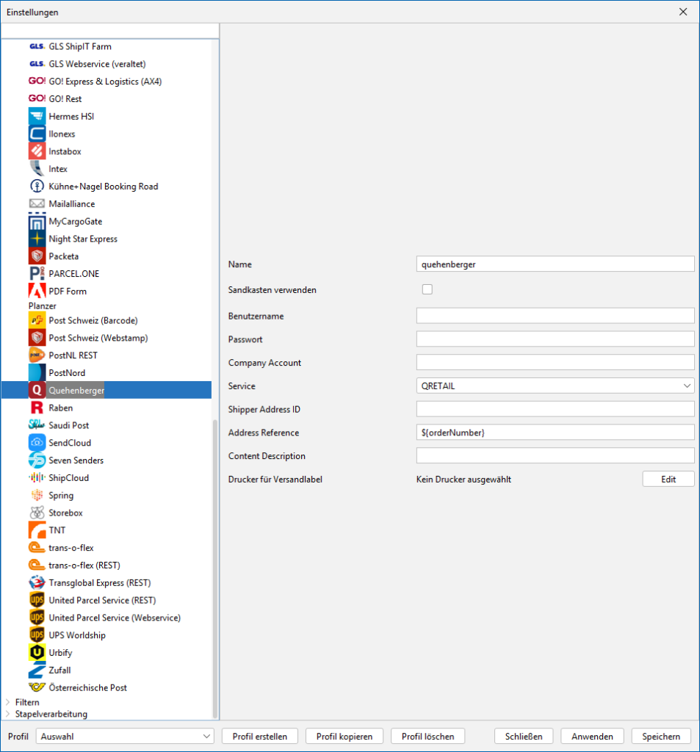This screenshot has width=700, height=752.
Task: Click into the Benutzername input field
Action: click(x=555, y=316)
